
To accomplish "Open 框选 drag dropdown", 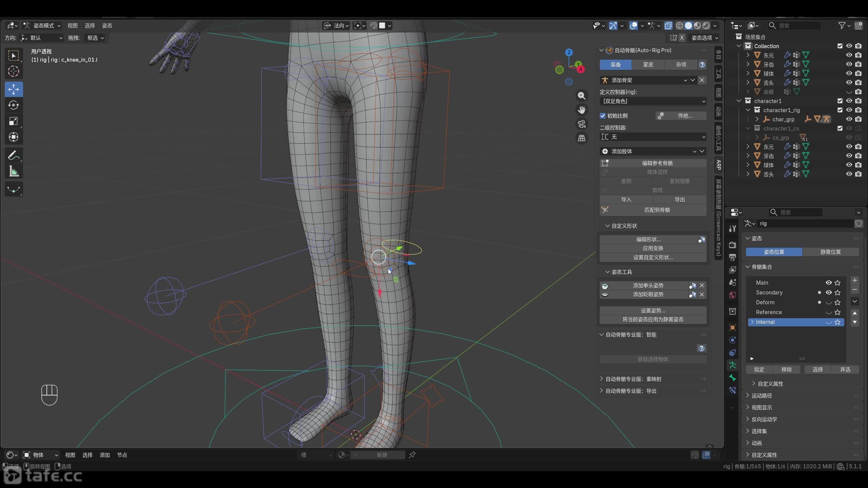I will (95, 38).
